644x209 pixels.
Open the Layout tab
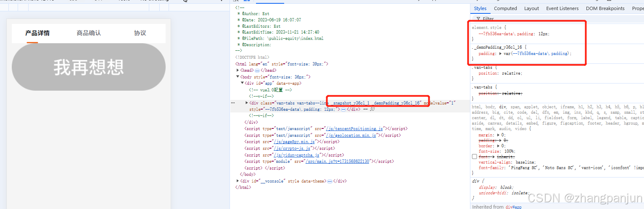pyautogui.click(x=531, y=8)
